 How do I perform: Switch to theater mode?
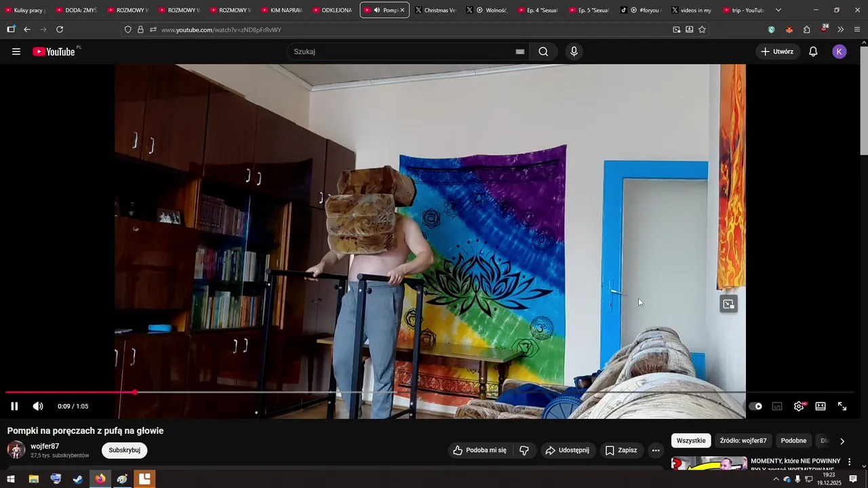[x=821, y=406]
